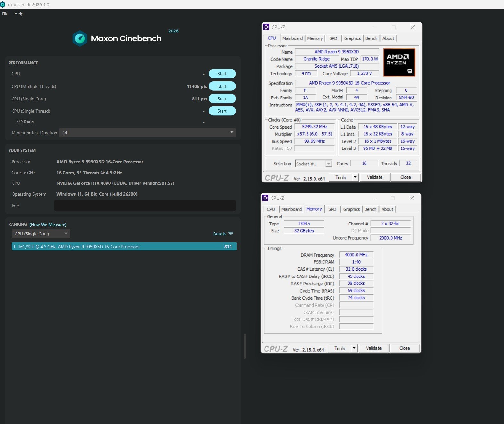The image size is (504, 424).
Task: Switch to Bench tab in lower CPU-Z
Action: [x=370, y=209]
